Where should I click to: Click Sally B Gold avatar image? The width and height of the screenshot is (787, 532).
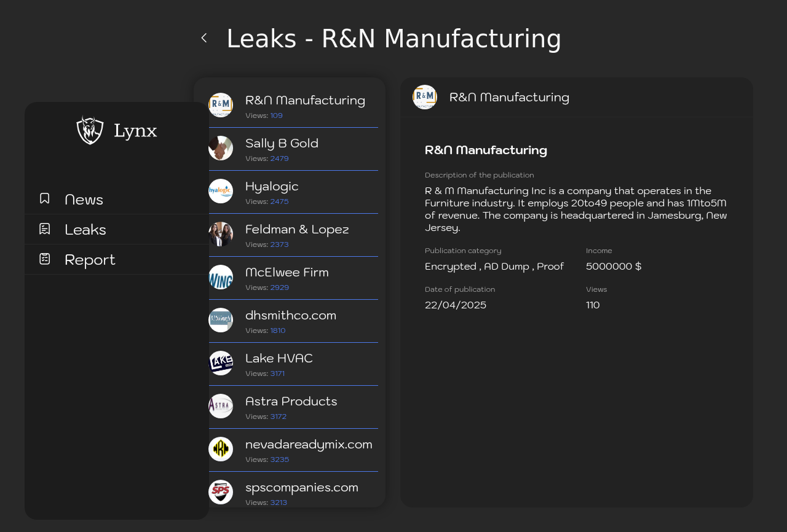(x=221, y=148)
